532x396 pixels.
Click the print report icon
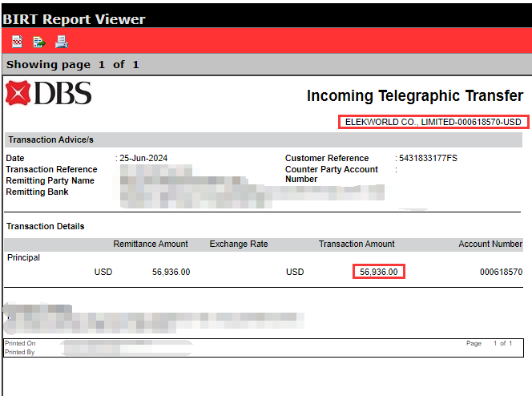(x=62, y=42)
